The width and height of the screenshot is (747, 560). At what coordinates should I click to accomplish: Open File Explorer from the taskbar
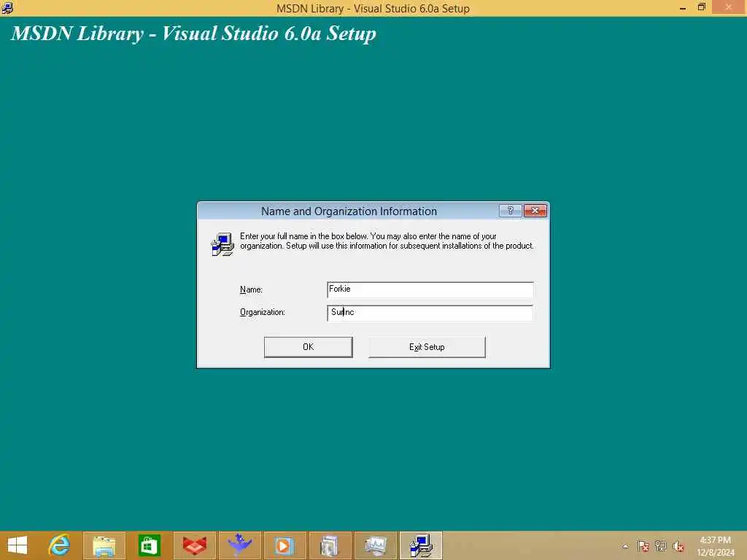[104, 545]
